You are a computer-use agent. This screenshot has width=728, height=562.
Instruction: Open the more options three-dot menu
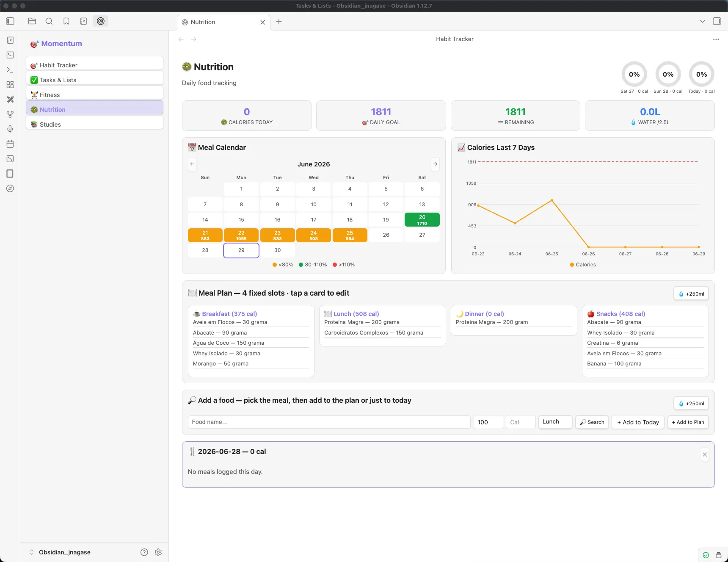point(716,39)
